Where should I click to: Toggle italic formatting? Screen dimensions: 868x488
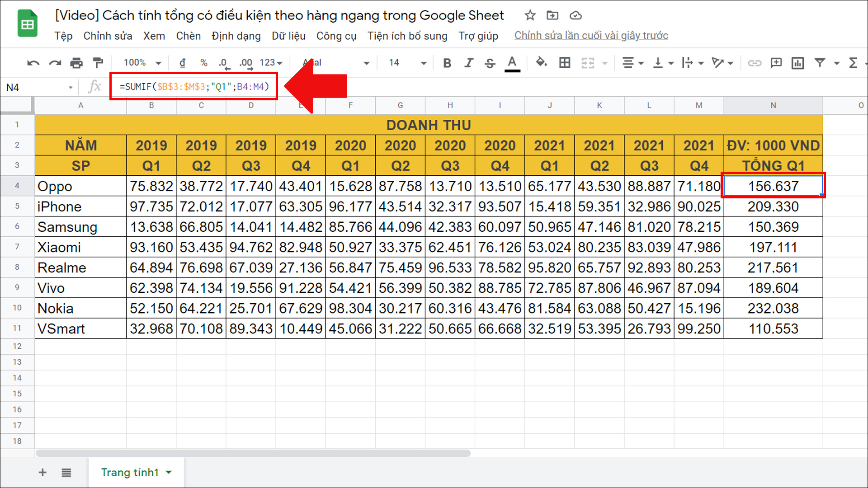469,63
